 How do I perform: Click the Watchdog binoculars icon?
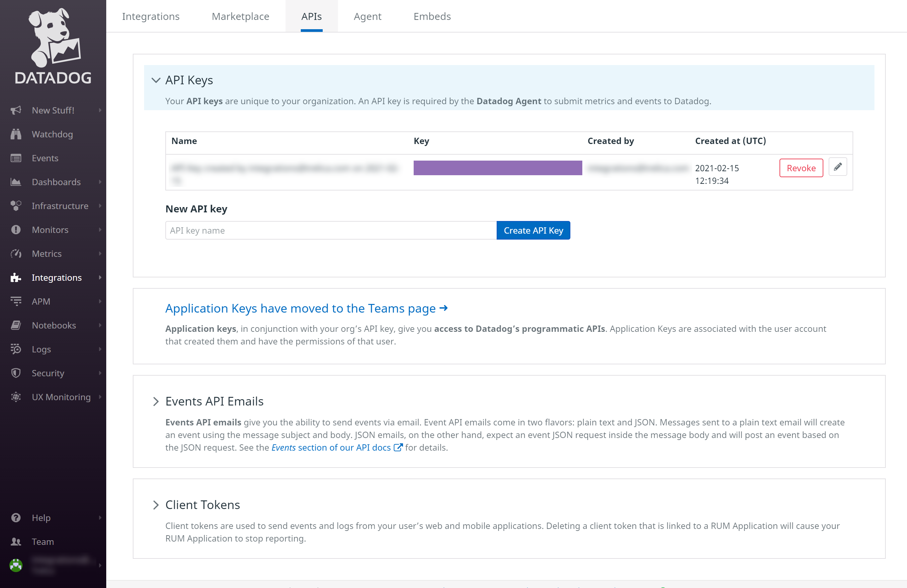point(16,134)
